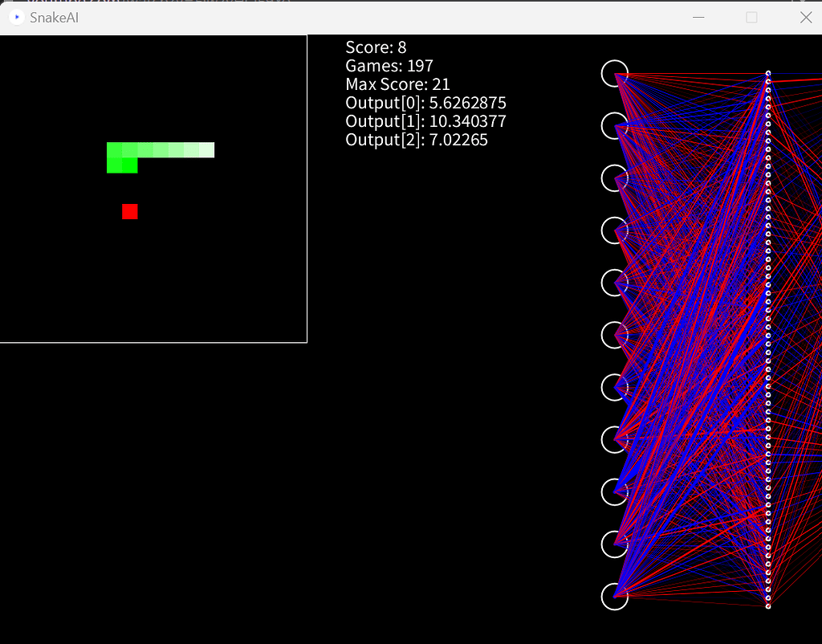822x644 pixels.
Task: Click the Output[1]: 10.340377 text
Action: click(x=426, y=121)
